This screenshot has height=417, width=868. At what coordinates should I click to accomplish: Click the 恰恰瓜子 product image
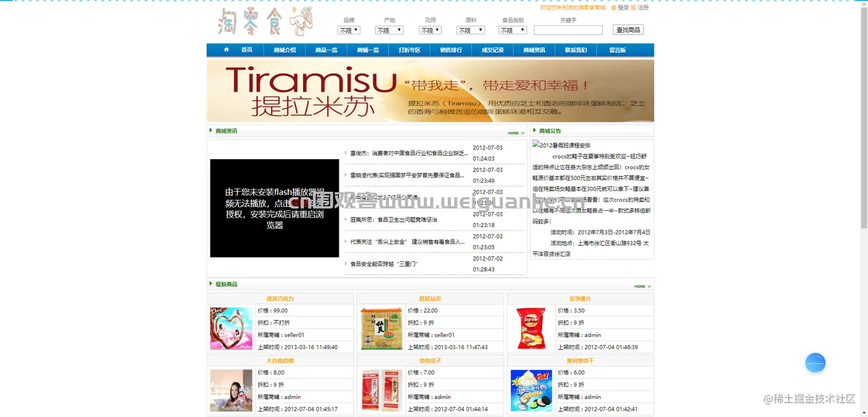[382, 391]
